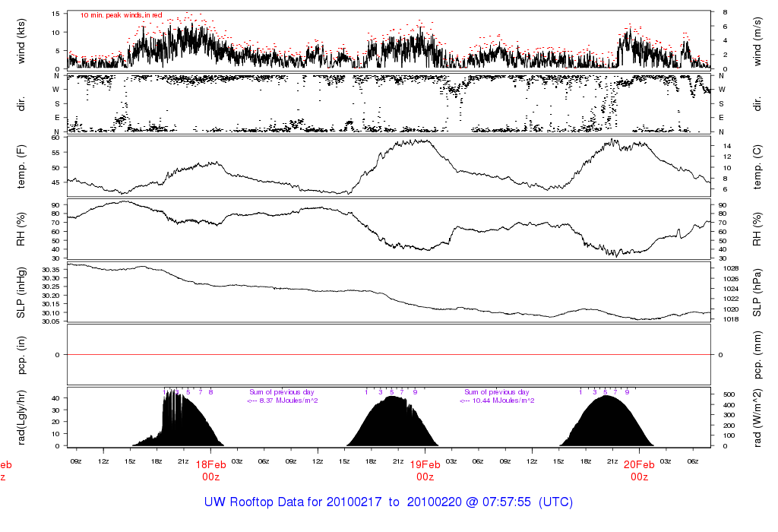Select the 'rad(Lgly/hr)' axis label
Image resolution: width=778 pixels, height=532 pixels.
pyautogui.click(x=22, y=417)
